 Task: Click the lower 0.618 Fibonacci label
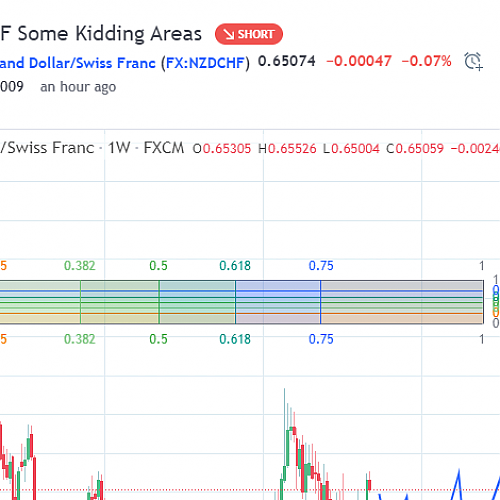[235, 339]
